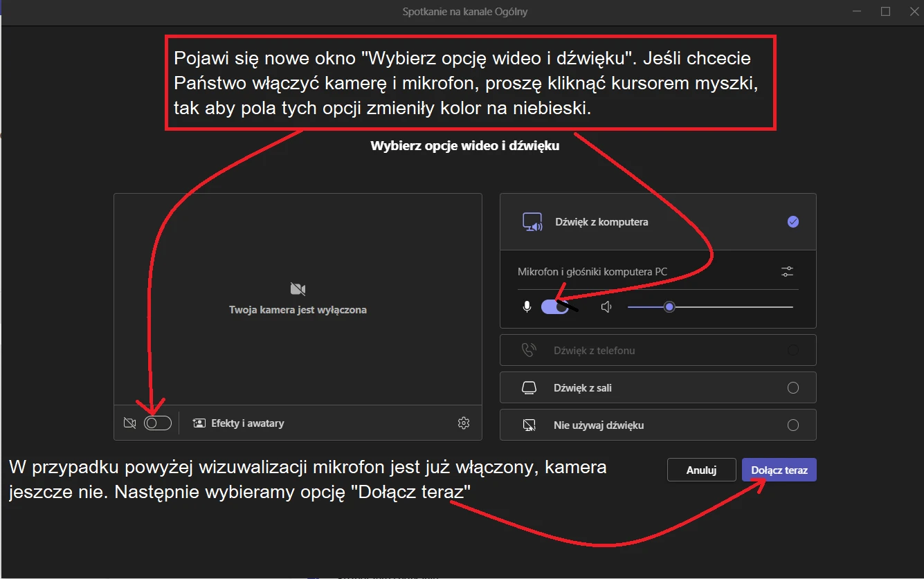
Task: Select Dźwięk z telefonu radio button
Action: coord(793,350)
